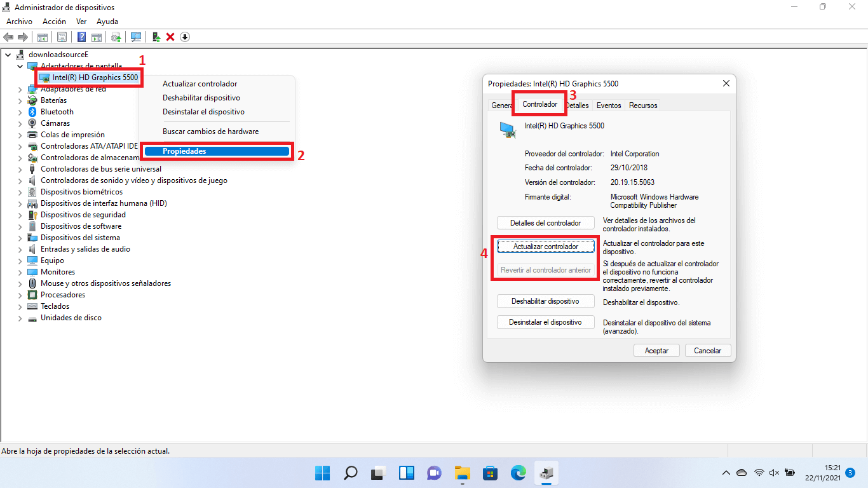Open the Acción menu
868x488 pixels.
pos(54,22)
